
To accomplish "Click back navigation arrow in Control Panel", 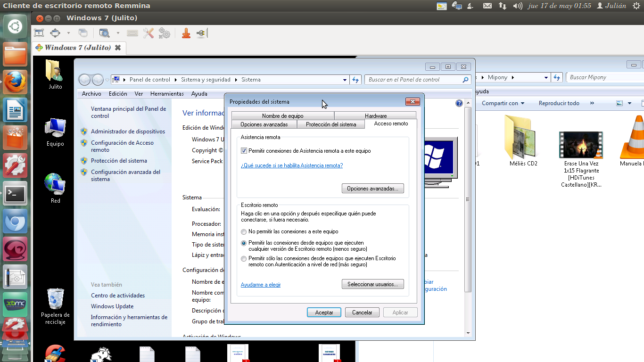I will pyautogui.click(x=84, y=80).
